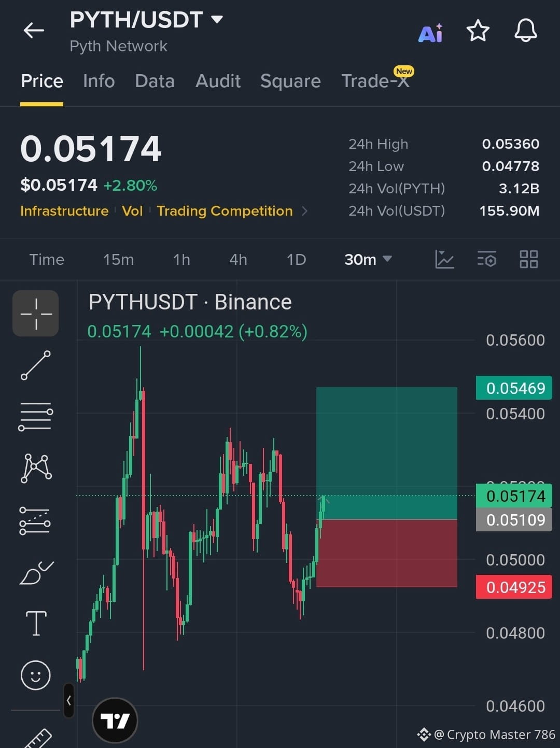The image size is (560, 748).
Task: Select the trend line drawing tool
Action: click(36, 365)
